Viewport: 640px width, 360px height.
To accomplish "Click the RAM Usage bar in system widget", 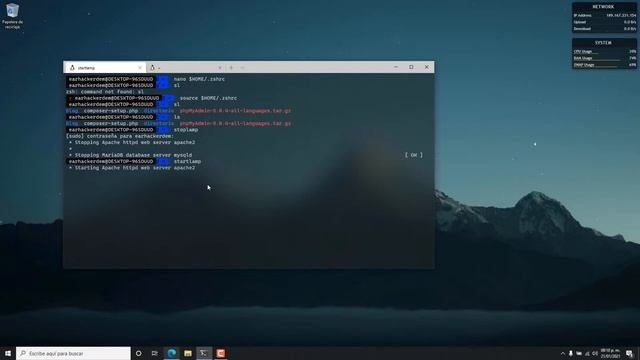I will click(x=604, y=58).
